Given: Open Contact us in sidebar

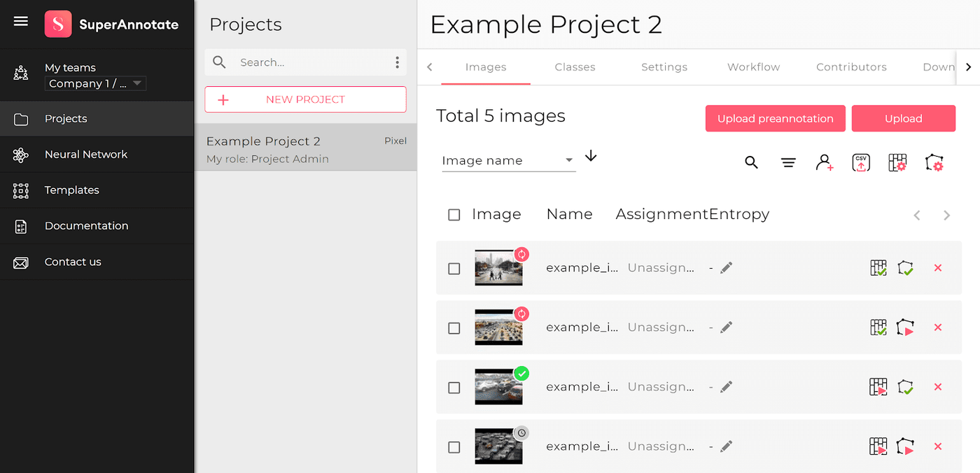Looking at the screenshot, I should [x=97, y=262].
